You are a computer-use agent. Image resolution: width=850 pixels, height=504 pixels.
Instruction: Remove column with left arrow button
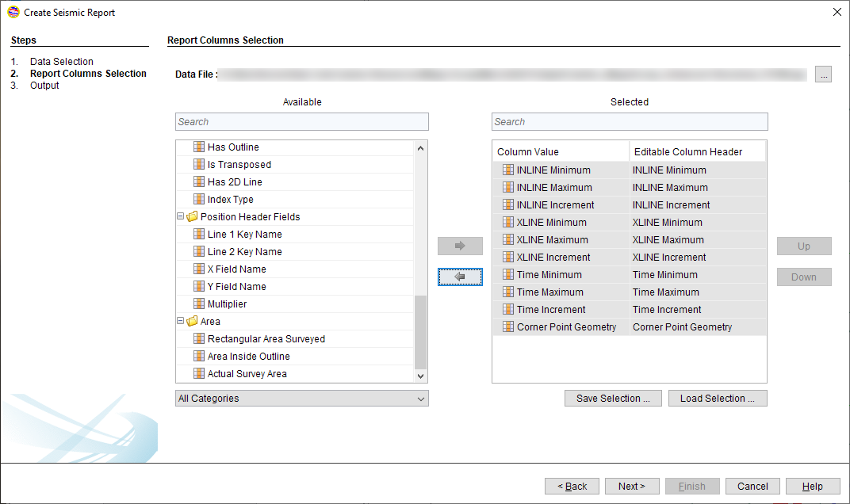(460, 277)
